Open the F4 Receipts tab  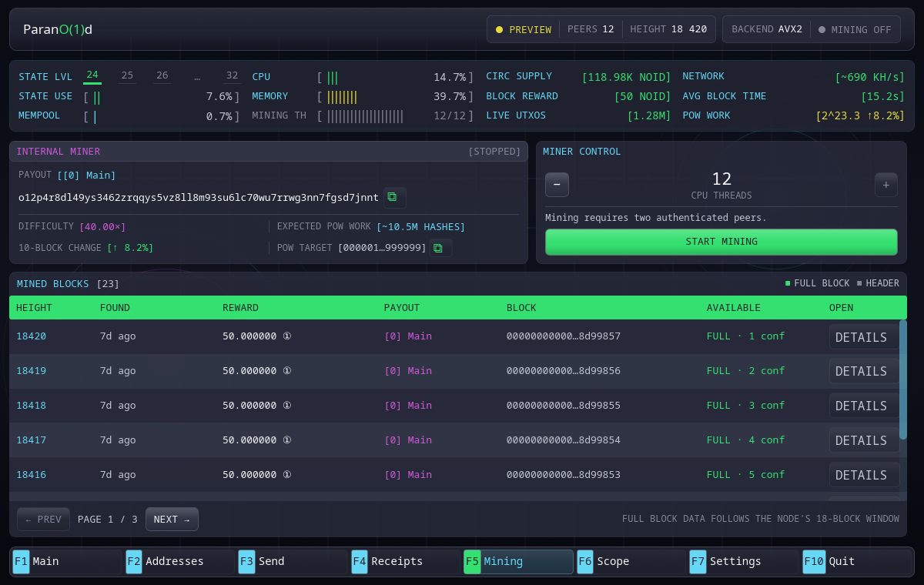[x=406, y=561]
